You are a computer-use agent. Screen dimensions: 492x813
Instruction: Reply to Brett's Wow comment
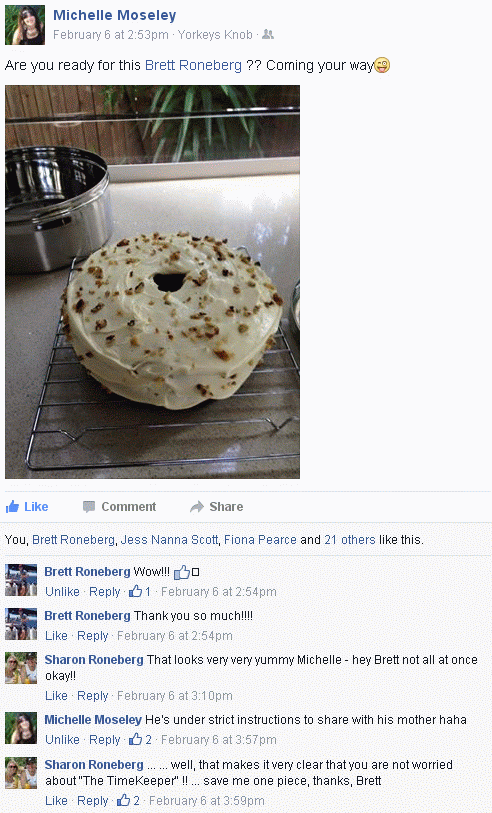[105, 592]
